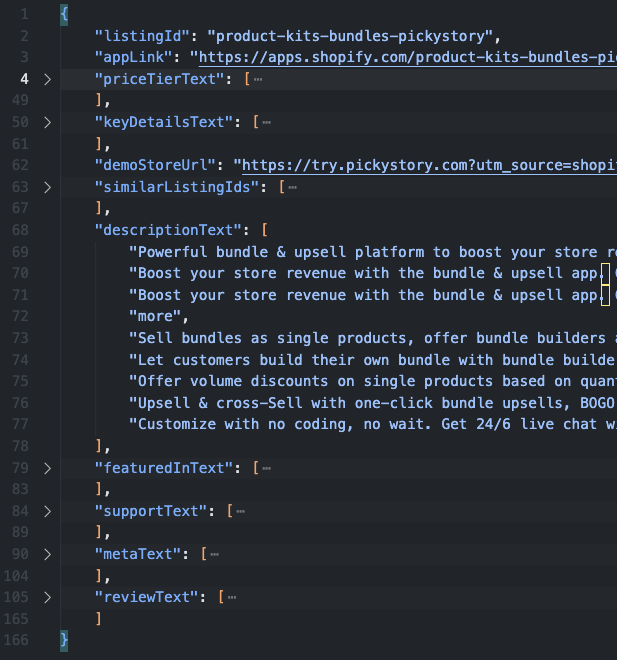
Task: Expand the featuredInText gutter chevron
Action: (46, 468)
